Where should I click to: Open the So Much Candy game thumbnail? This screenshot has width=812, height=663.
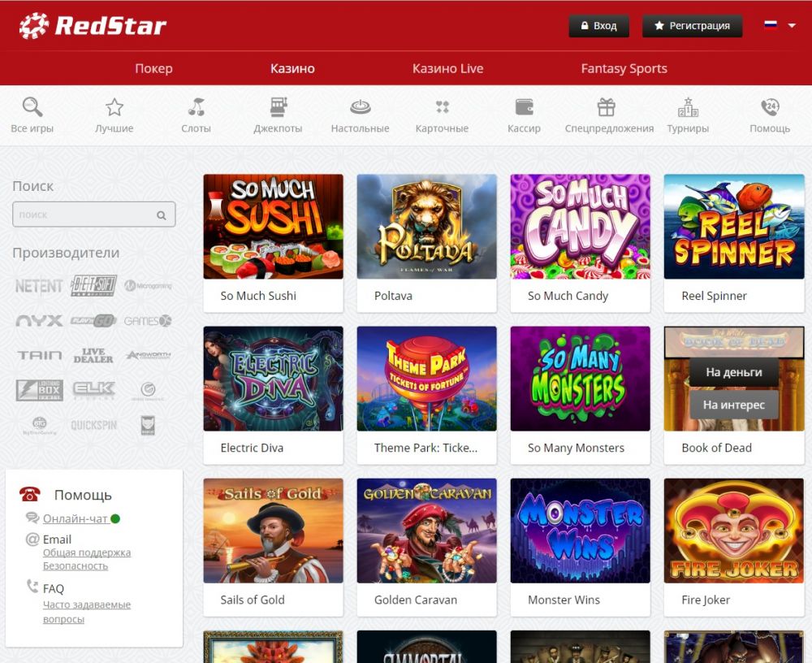tap(580, 227)
